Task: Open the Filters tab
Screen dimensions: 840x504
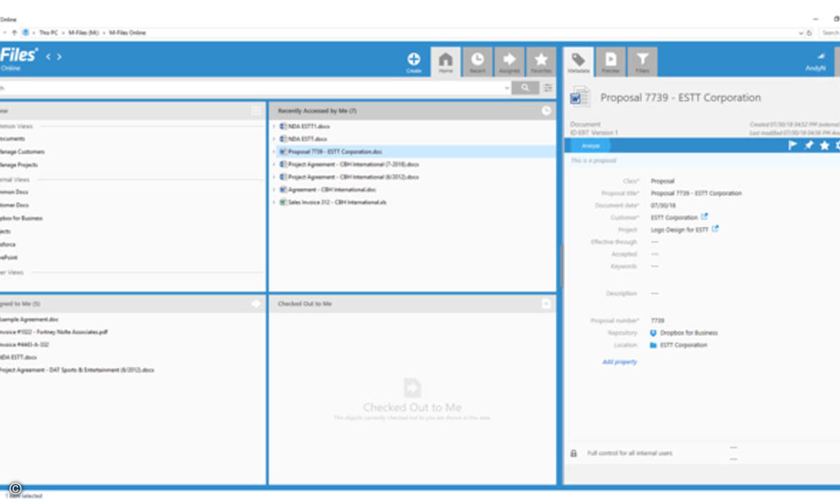Action: click(x=643, y=62)
